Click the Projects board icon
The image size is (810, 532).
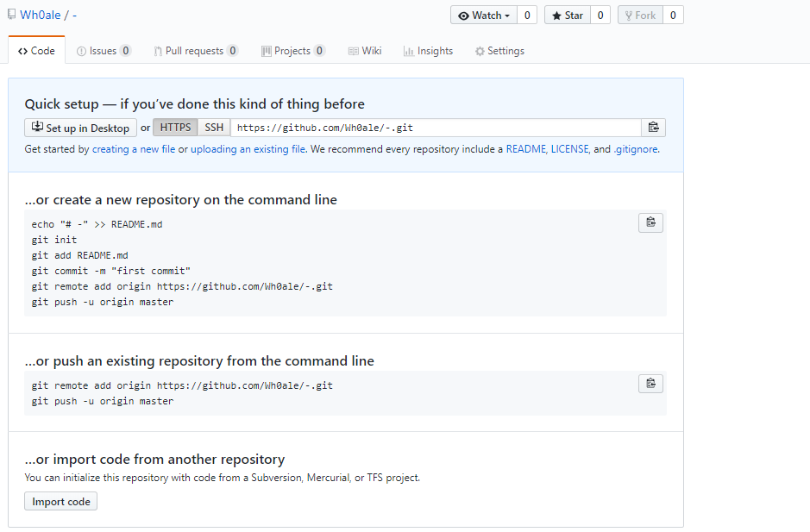click(266, 51)
